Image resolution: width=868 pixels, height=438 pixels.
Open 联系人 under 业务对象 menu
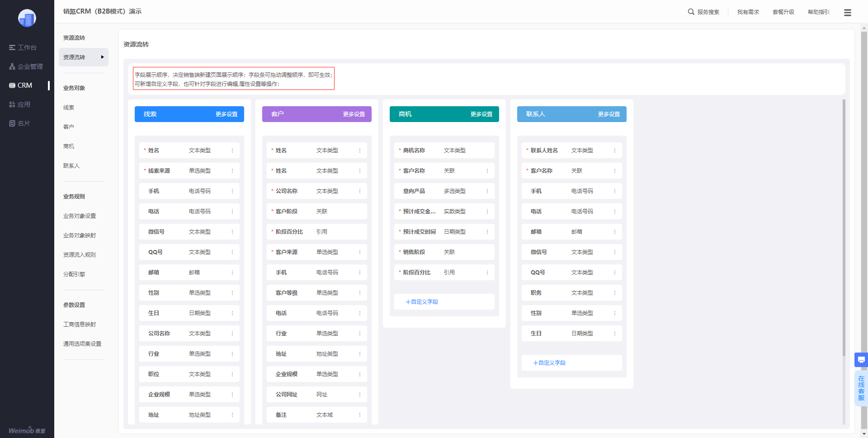click(71, 166)
